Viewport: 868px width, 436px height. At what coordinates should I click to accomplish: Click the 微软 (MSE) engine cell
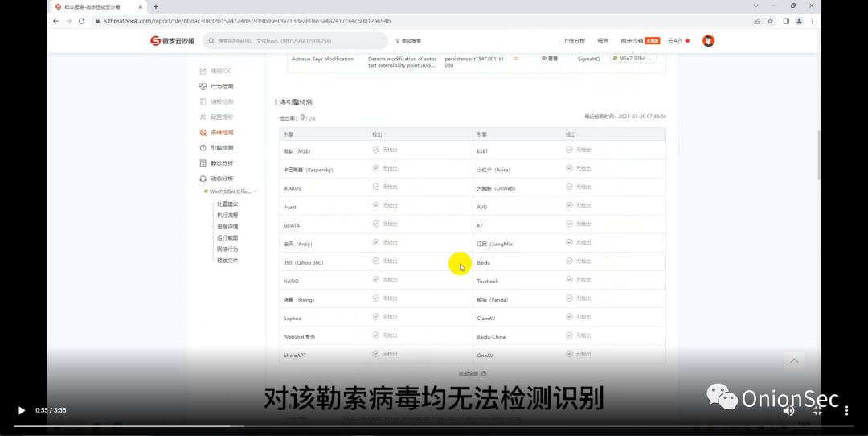[x=297, y=151]
